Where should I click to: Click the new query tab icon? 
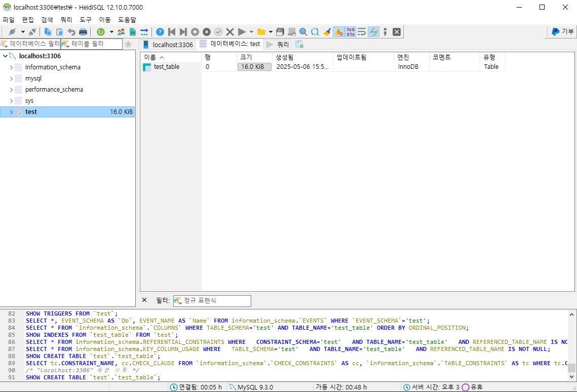(299, 45)
